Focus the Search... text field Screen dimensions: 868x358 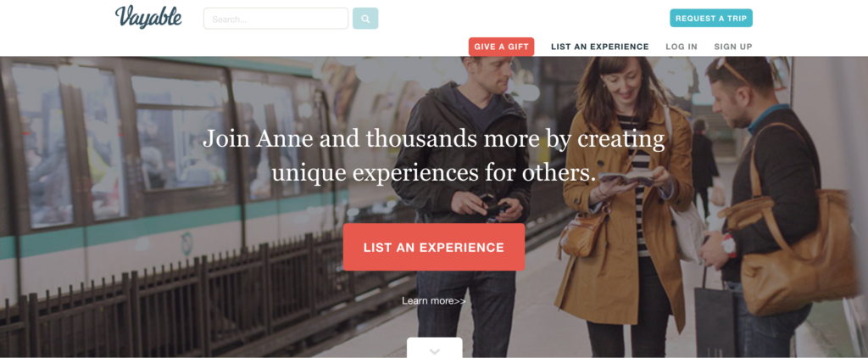pos(275,19)
